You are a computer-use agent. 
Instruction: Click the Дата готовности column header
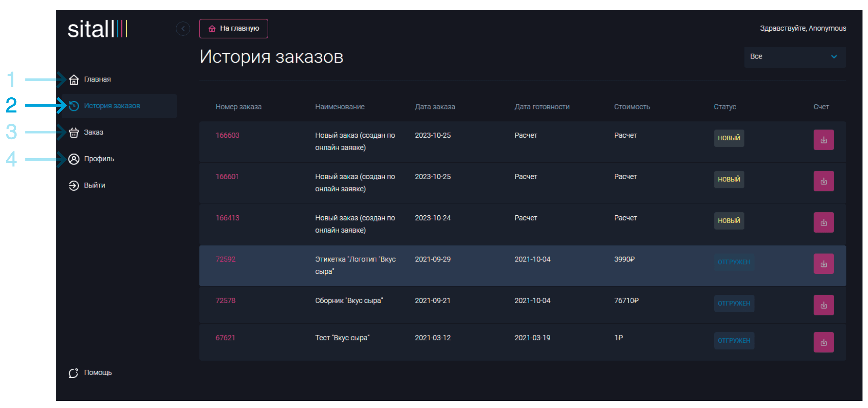click(x=542, y=107)
